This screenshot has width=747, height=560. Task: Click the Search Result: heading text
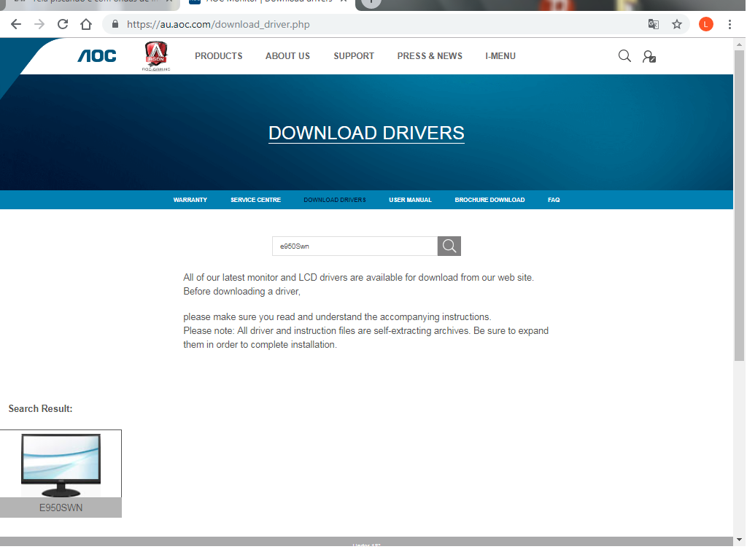click(41, 408)
